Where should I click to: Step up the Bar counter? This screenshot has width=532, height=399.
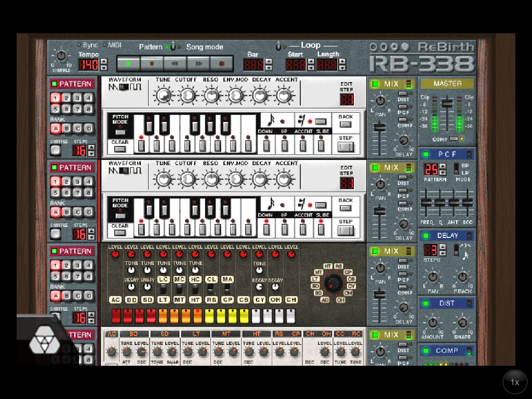pos(269,61)
